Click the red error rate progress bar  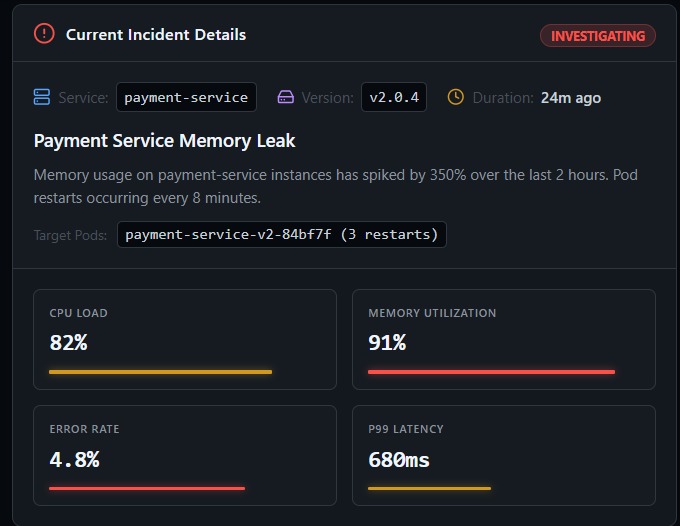(147, 488)
